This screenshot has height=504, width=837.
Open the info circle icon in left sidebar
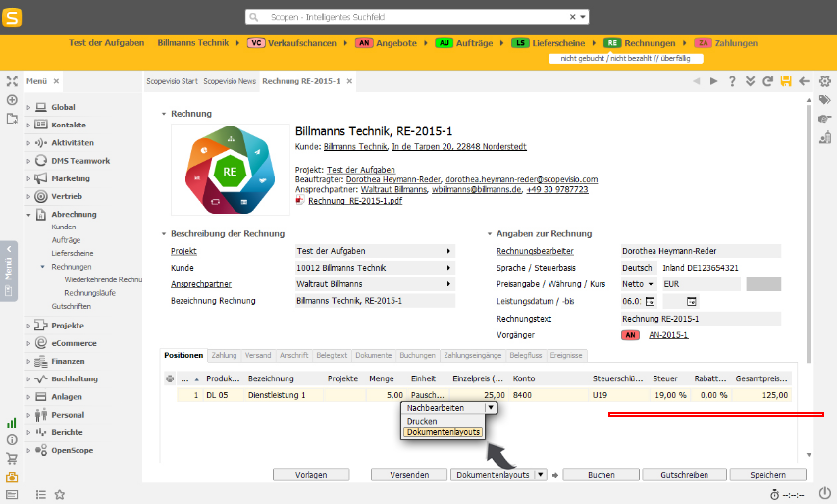pos(12,440)
